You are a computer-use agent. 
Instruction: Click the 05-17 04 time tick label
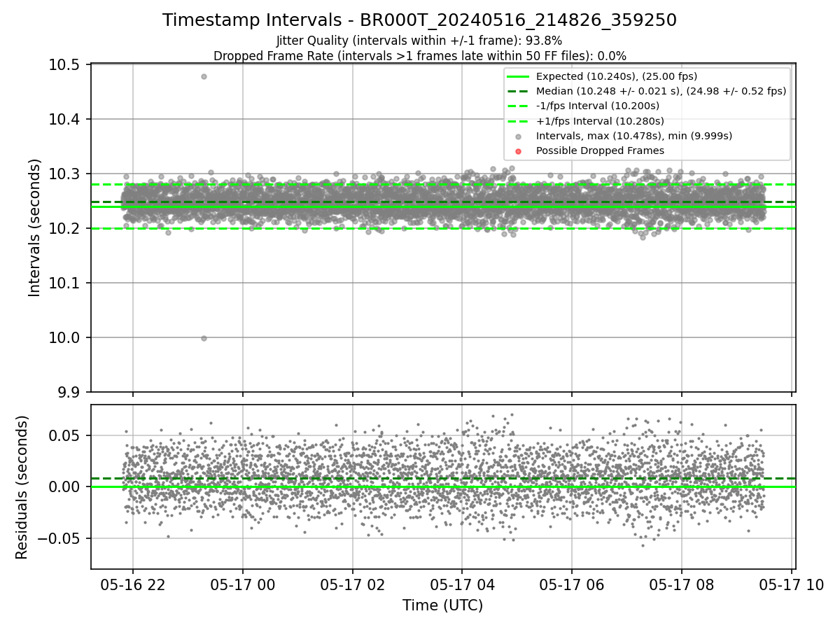(x=462, y=584)
